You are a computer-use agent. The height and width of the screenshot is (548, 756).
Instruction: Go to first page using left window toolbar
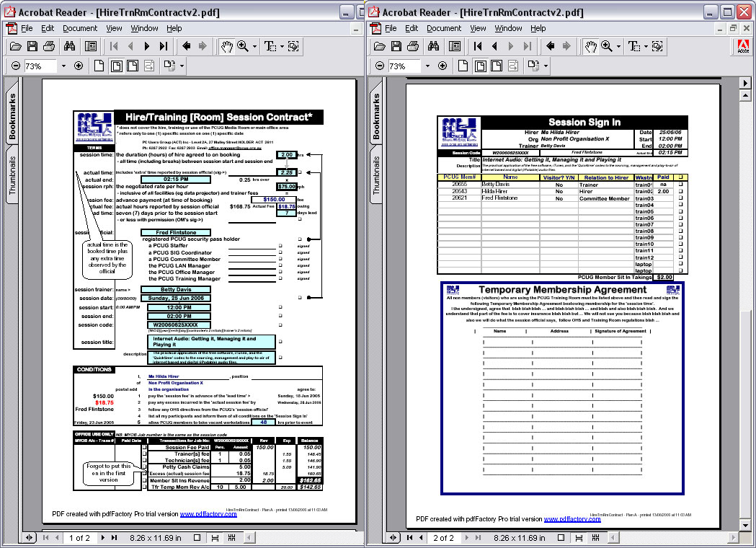click(x=114, y=46)
